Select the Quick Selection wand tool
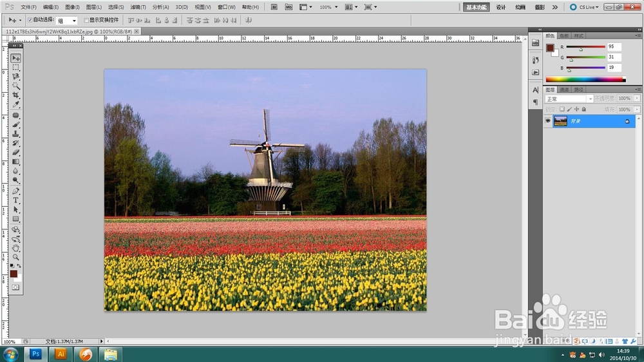The width and height of the screenshot is (644, 362). 15,86
